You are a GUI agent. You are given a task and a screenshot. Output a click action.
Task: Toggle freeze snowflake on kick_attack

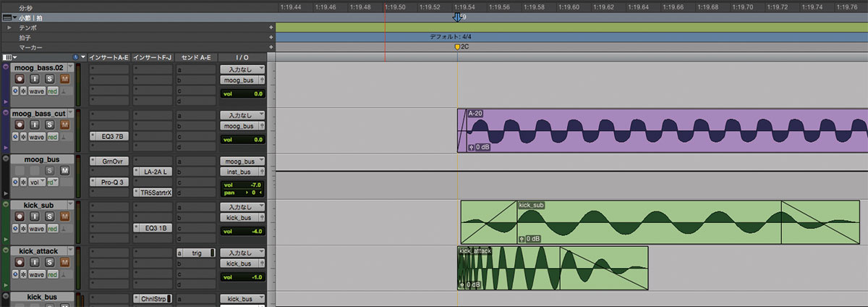(23, 274)
